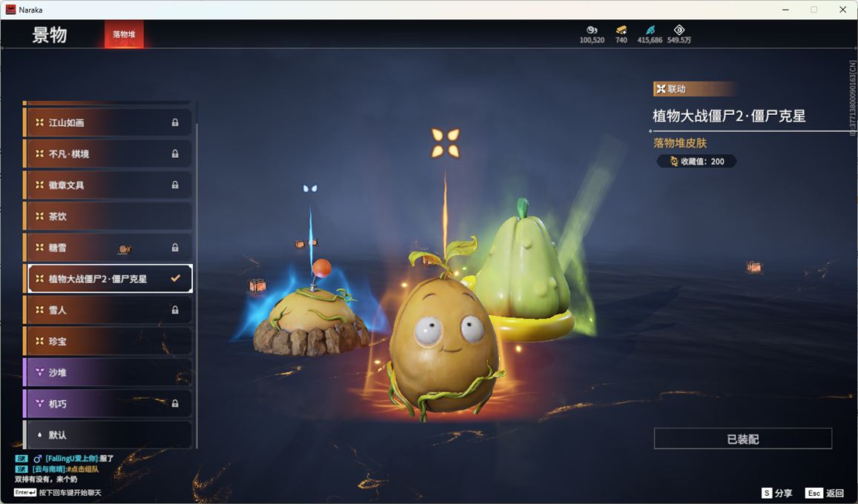The width and height of the screenshot is (858, 504).
Task: Open the 落物堆 tab
Action: (124, 34)
